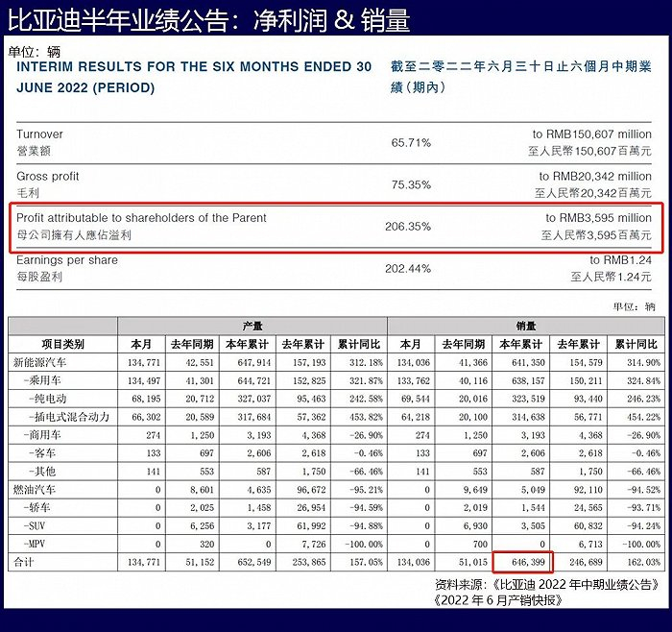The image size is (672, 632).
Task: Select the text to RMB3,595 million
Action: tap(598, 218)
